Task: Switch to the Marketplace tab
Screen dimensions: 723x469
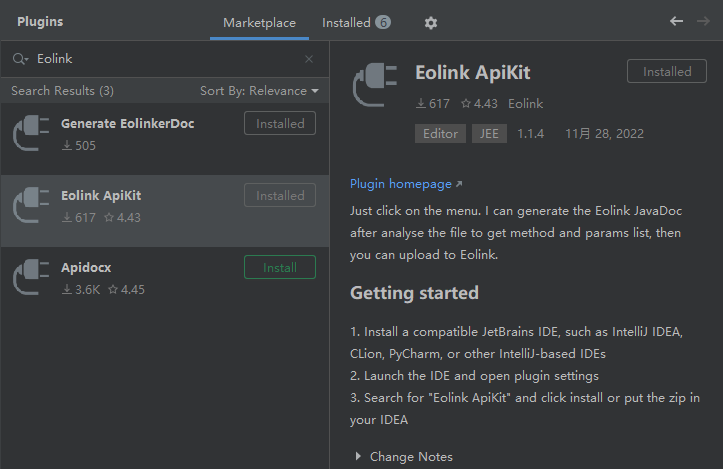Action: pyautogui.click(x=259, y=22)
